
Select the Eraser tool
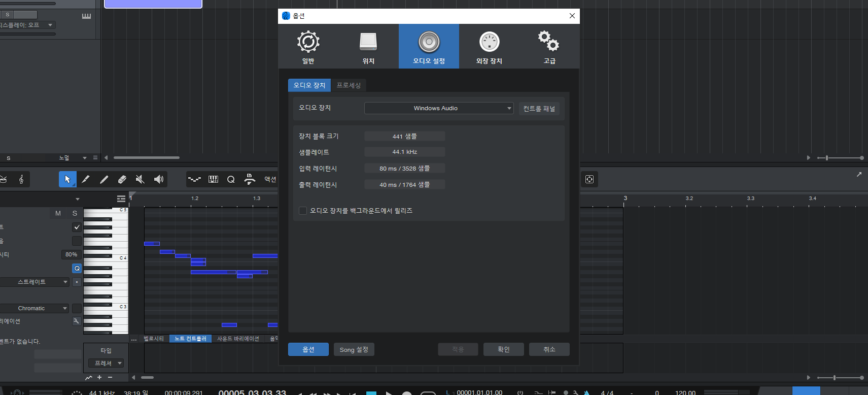coord(122,179)
